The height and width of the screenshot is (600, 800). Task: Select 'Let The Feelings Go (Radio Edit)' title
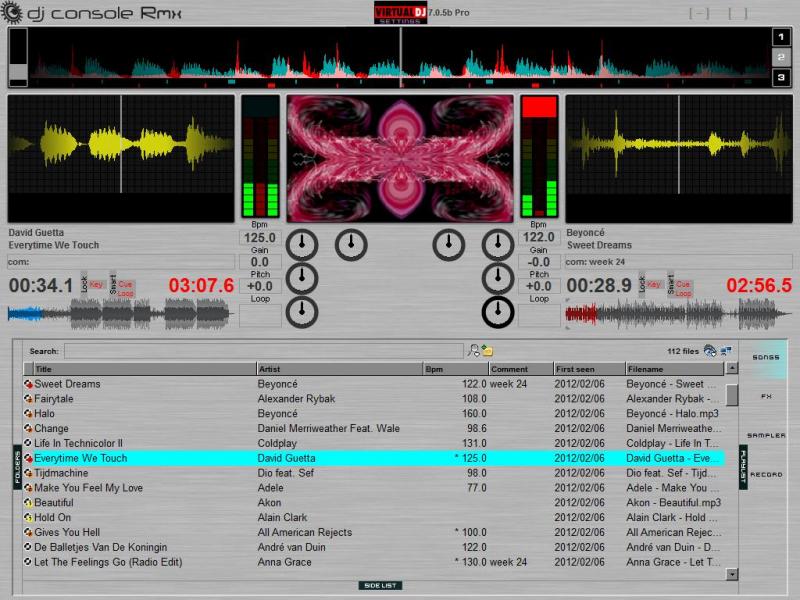pos(108,562)
